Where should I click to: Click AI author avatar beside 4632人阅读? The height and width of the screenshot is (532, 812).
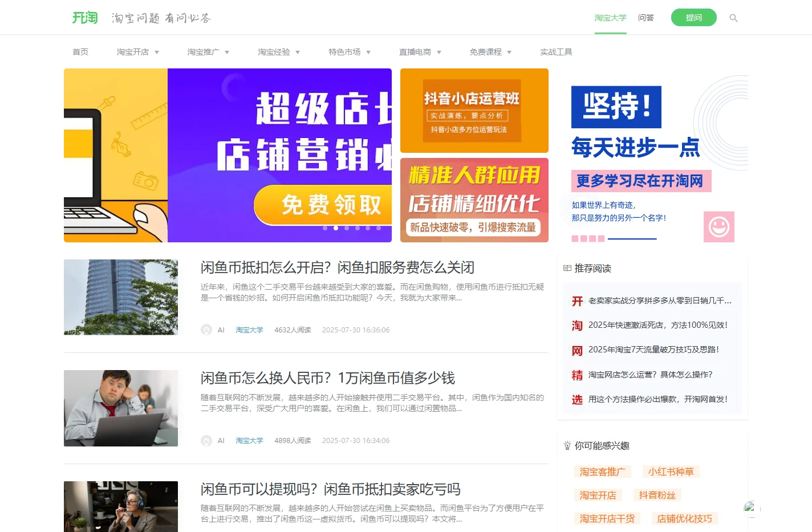206,330
